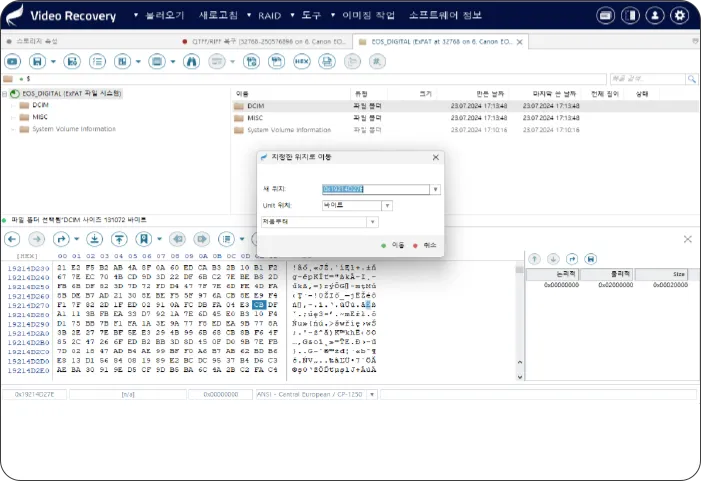Open the 처음부터 dropdown in dialog

(x=373, y=222)
